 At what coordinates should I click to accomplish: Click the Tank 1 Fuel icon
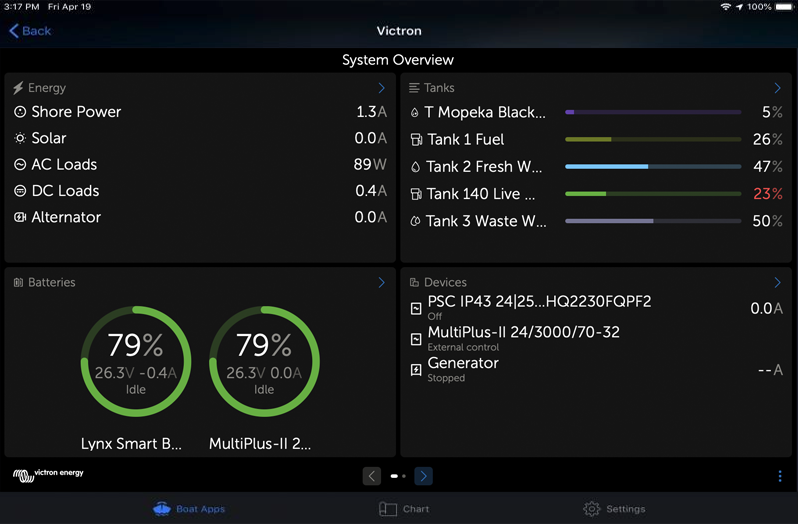[x=416, y=140]
